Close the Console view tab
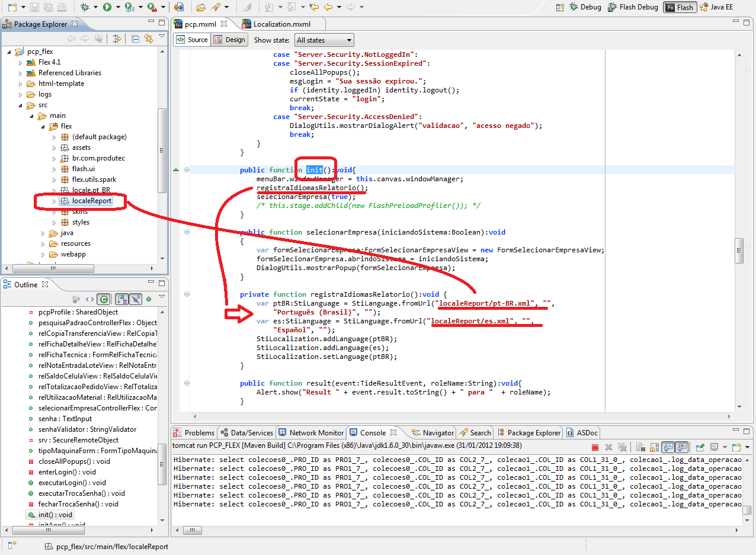756x555 pixels. 393,433
